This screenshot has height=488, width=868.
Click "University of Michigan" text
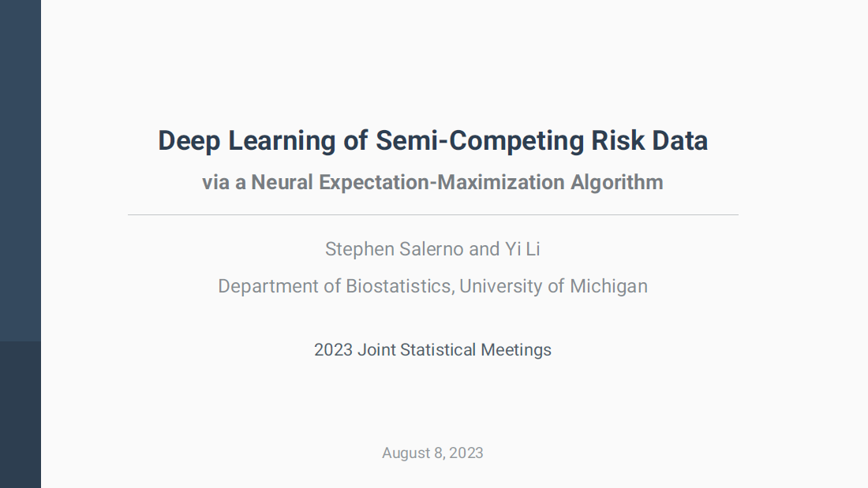553,286
